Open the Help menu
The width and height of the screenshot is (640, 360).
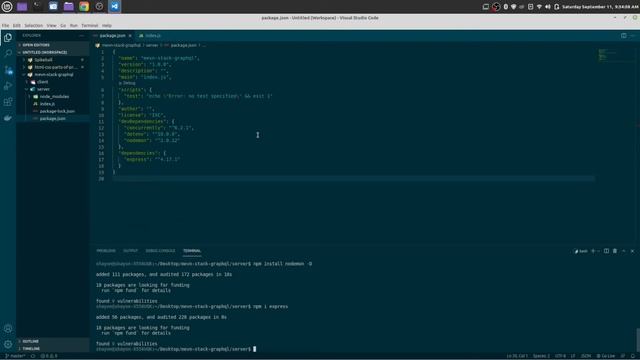coord(107,25)
